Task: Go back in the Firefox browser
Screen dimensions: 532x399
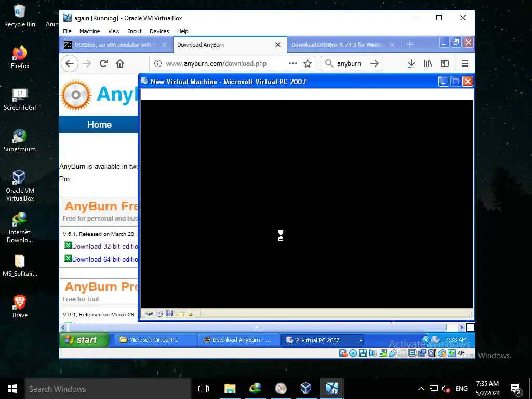Action: [70, 63]
